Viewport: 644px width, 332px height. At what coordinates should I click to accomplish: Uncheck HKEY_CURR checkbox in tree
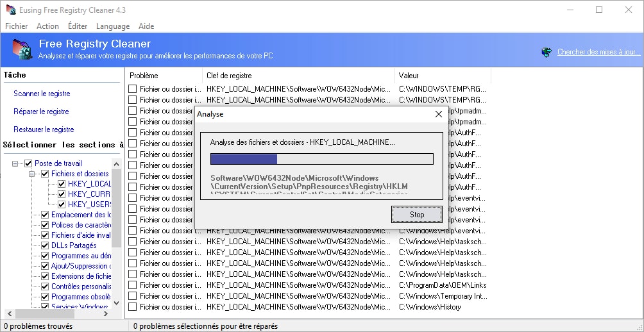click(61, 194)
